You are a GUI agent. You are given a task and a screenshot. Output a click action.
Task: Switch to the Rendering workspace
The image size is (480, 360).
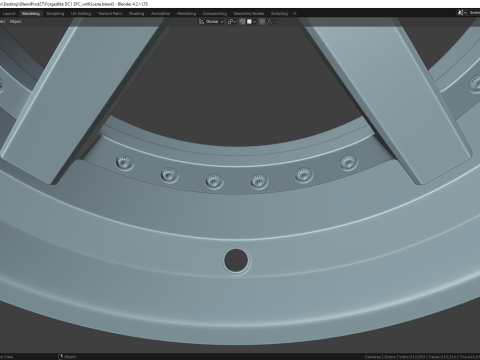pyautogui.click(x=186, y=14)
